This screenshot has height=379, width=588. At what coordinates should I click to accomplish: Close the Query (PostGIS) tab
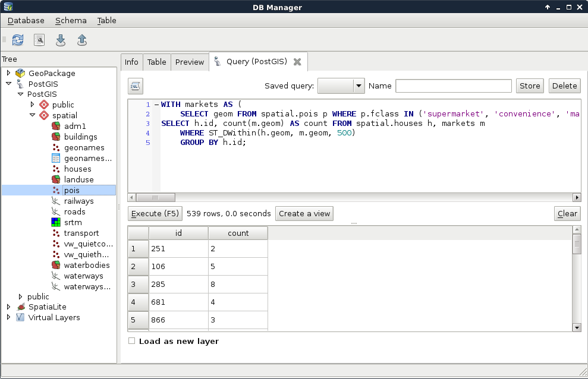pos(297,62)
